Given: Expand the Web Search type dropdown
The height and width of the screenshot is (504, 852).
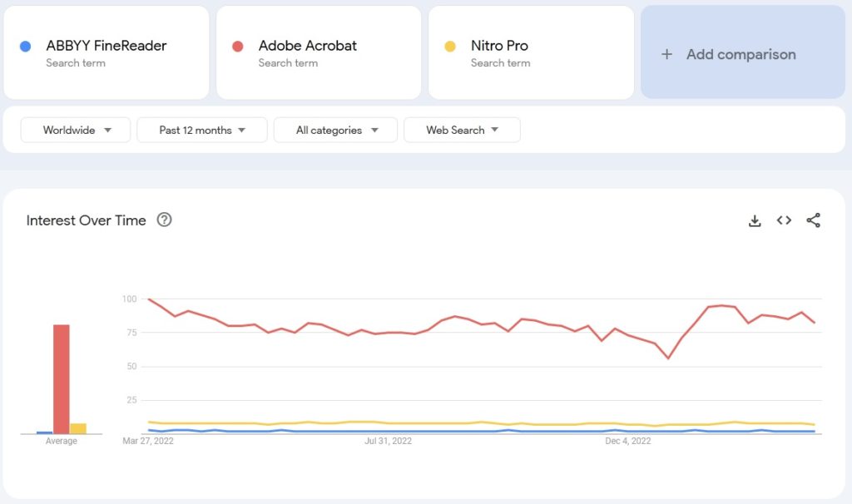Looking at the screenshot, I should 462,130.
